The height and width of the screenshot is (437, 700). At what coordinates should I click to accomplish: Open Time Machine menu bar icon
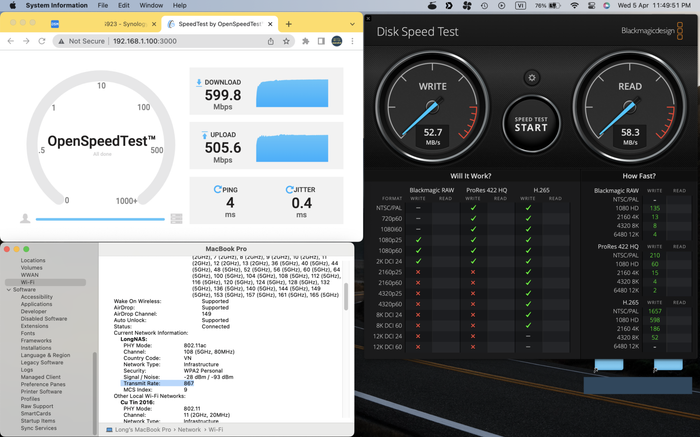click(x=484, y=5)
